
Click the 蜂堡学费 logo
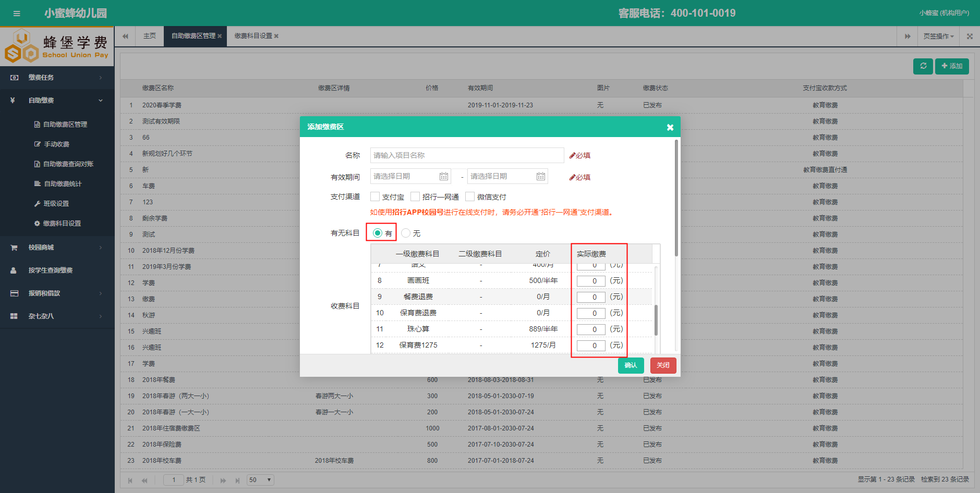(x=57, y=47)
